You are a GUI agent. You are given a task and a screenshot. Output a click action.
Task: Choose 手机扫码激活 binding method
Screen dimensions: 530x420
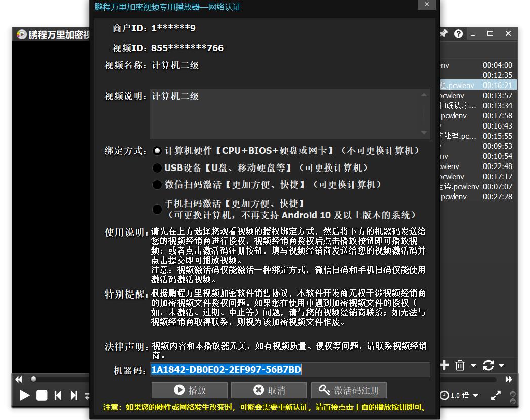point(157,209)
